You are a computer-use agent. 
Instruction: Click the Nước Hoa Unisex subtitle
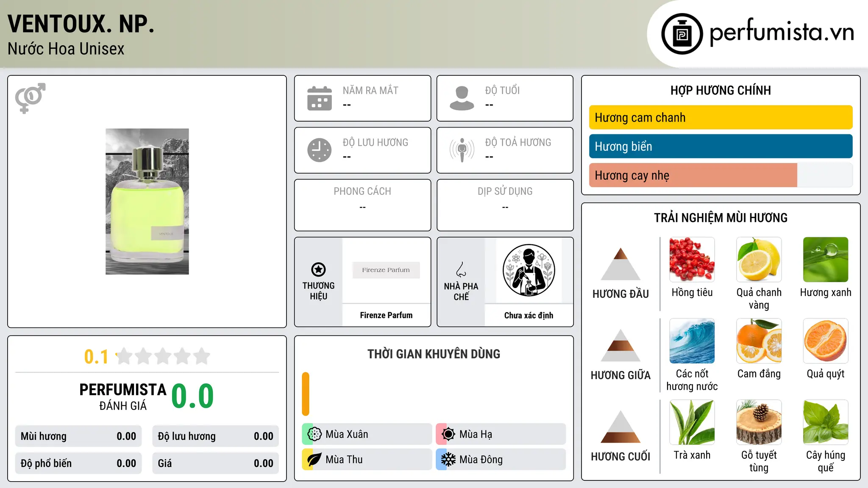[66, 49]
